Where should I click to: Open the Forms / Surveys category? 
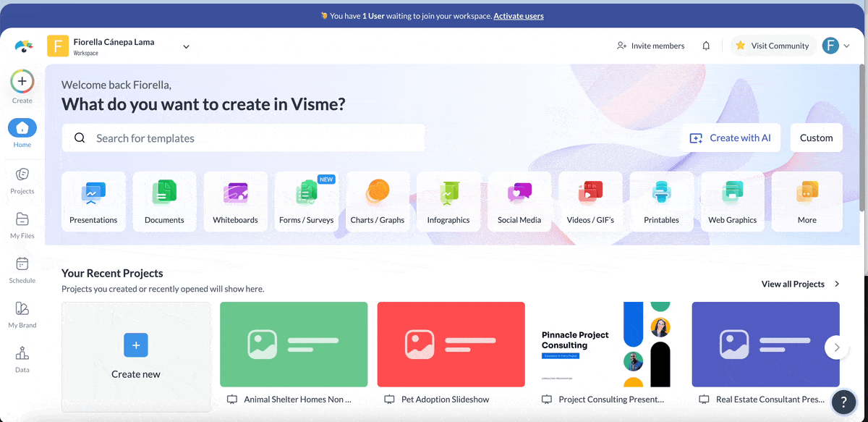[x=307, y=201]
